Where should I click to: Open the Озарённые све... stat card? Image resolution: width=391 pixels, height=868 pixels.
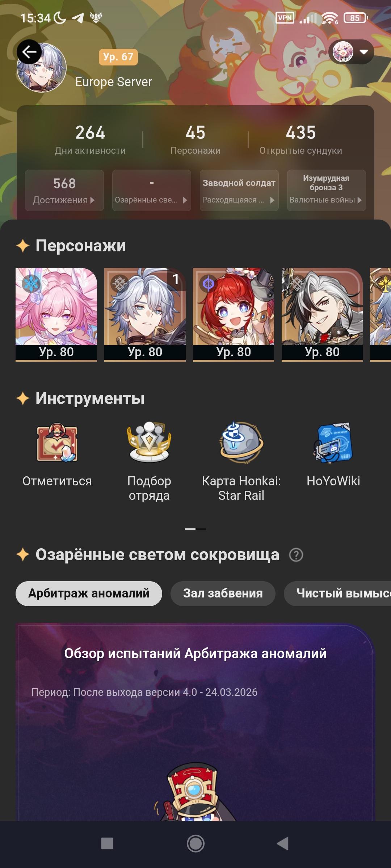click(x=152, y=190)
